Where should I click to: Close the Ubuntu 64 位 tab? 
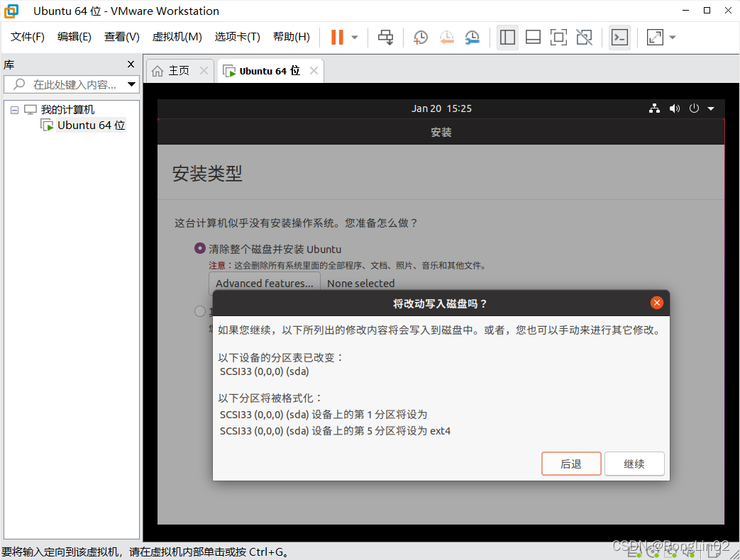tap(314, 71)
